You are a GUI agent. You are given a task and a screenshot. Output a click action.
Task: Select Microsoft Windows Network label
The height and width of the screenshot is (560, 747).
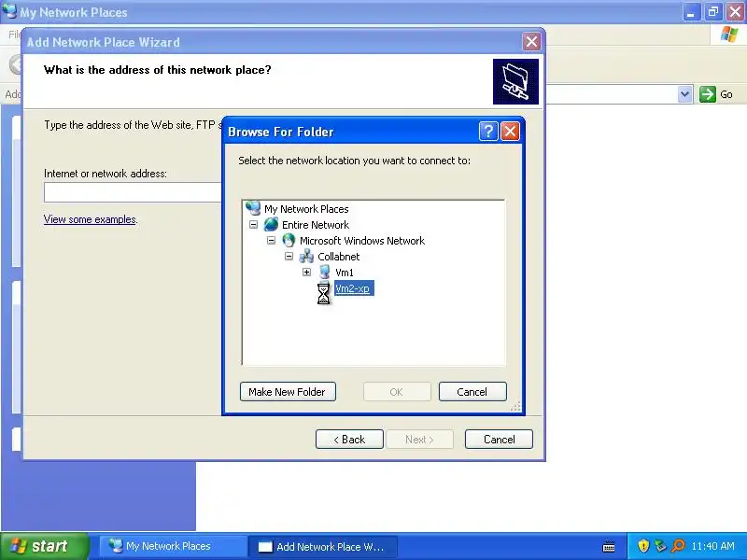tap(362, 241)
